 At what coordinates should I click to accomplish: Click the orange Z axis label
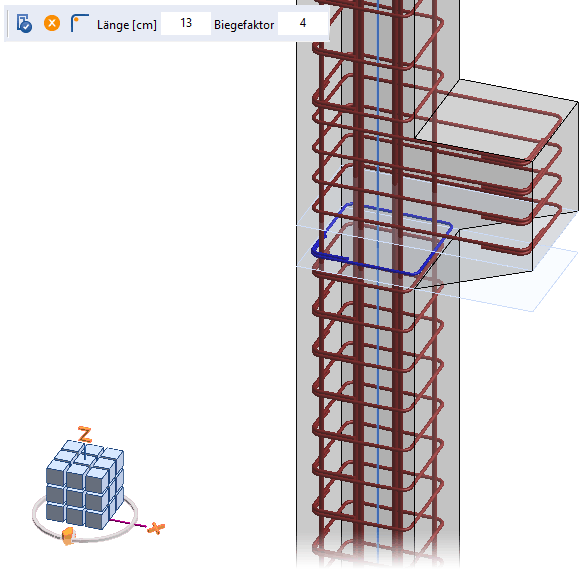[x=85, y=434]
